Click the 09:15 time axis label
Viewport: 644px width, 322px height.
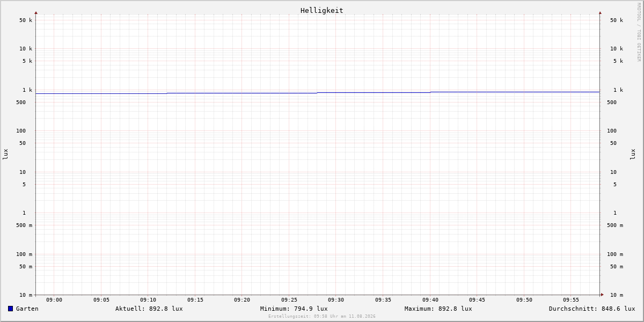tap(195, 300)
